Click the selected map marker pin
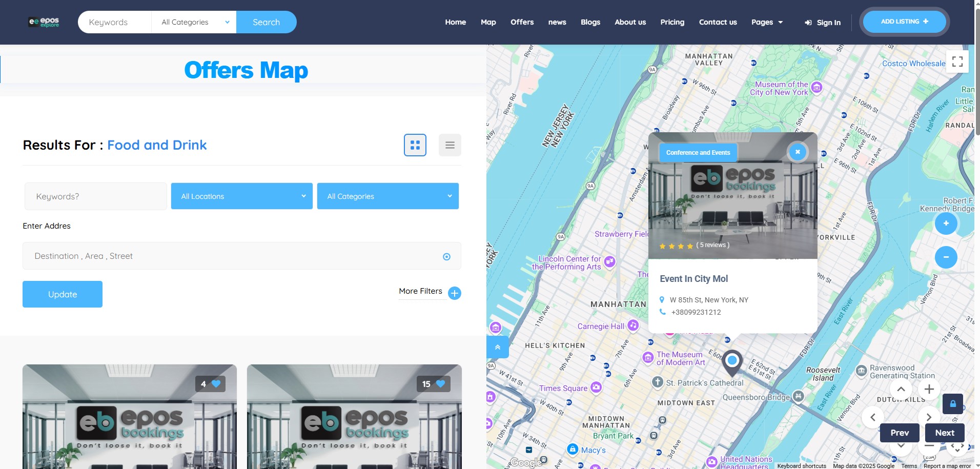Screen dimensions: 980x469 point(732,363)
